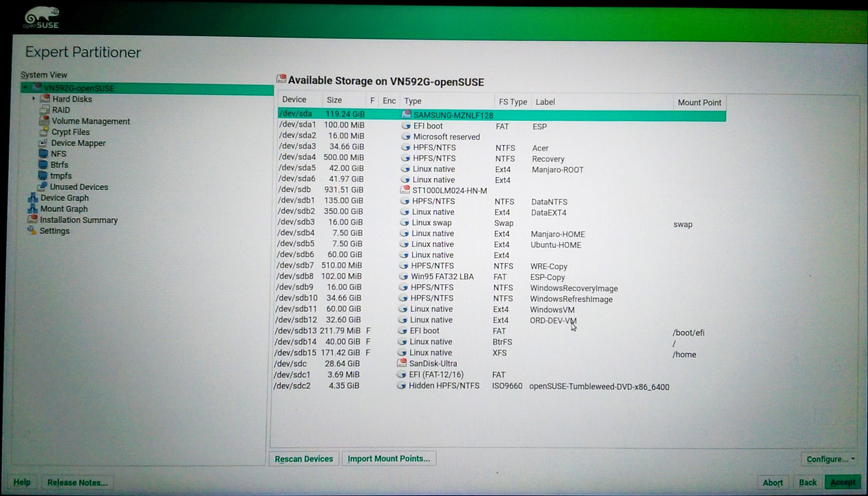Click the tmpfs icon in the sidebar
The width and height of the screenshot is (868, 496).
point(43,176)
